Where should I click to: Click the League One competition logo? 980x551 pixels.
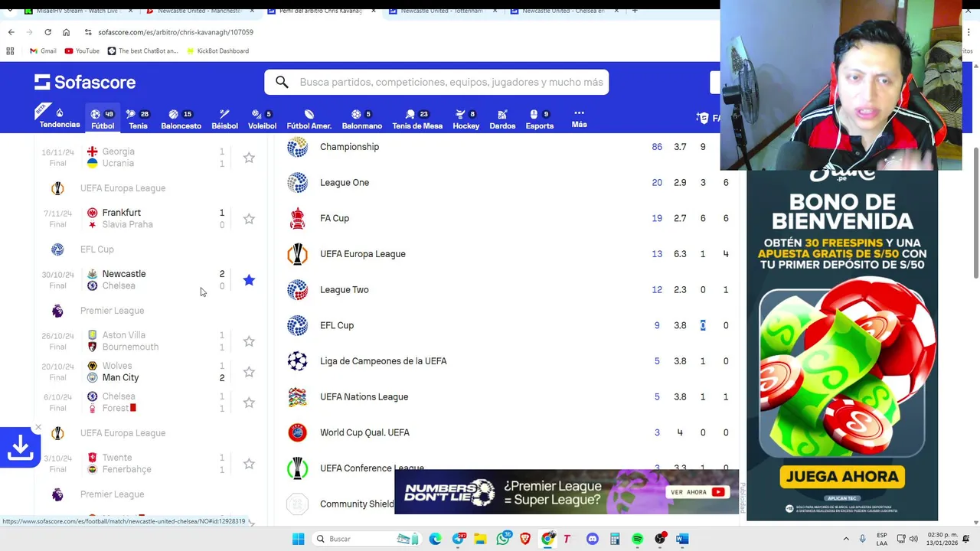click(x=298, y=183)
